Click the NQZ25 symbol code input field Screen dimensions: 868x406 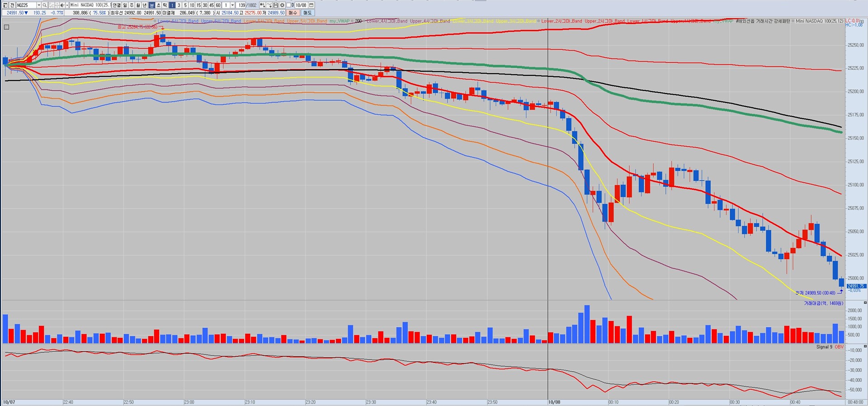point(26,5)
